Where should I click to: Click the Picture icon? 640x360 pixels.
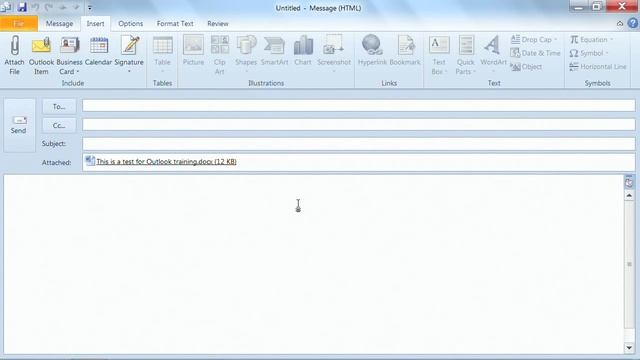(x=193, y=46)
